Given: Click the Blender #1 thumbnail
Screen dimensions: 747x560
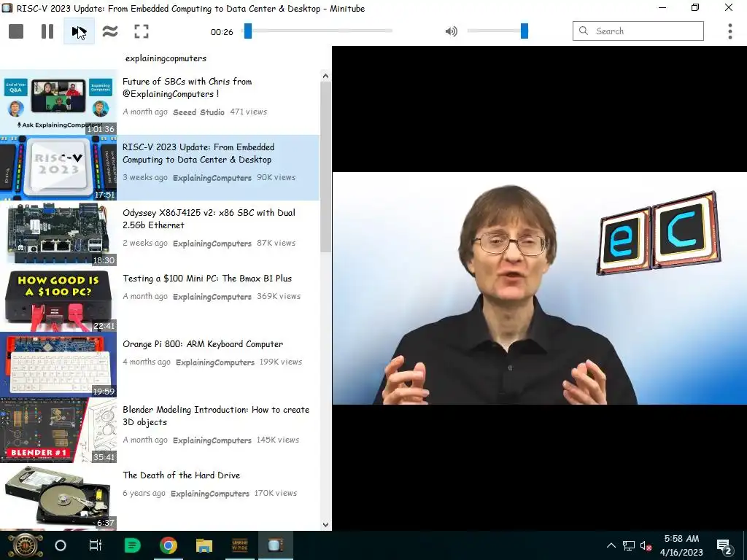Looking at the screenshot, I should click(58, 430).
